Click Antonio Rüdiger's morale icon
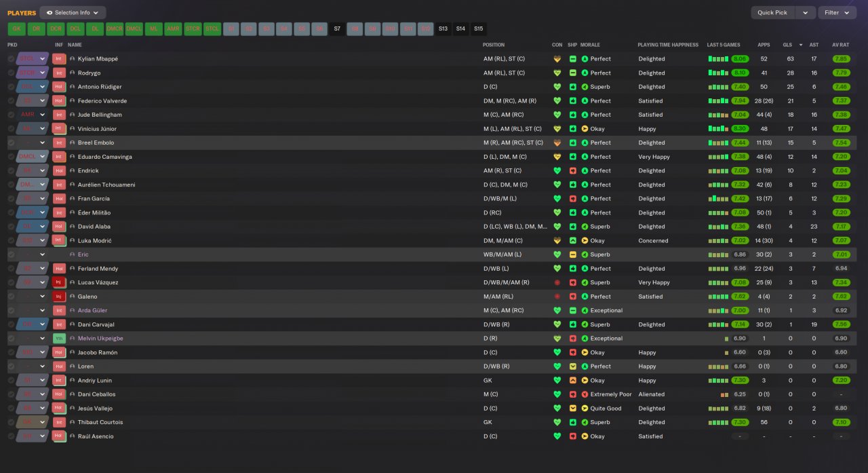This screenshot has width=868, height=473. 585,87
